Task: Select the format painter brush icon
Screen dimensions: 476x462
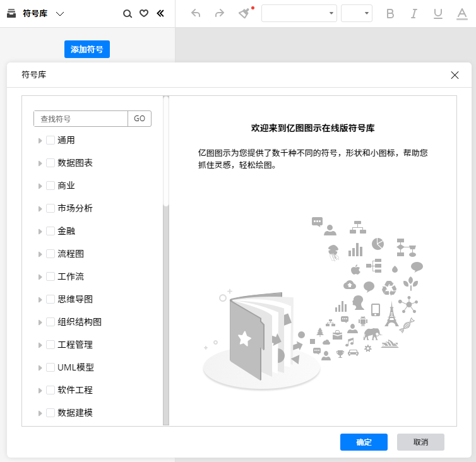Action: 244,13
